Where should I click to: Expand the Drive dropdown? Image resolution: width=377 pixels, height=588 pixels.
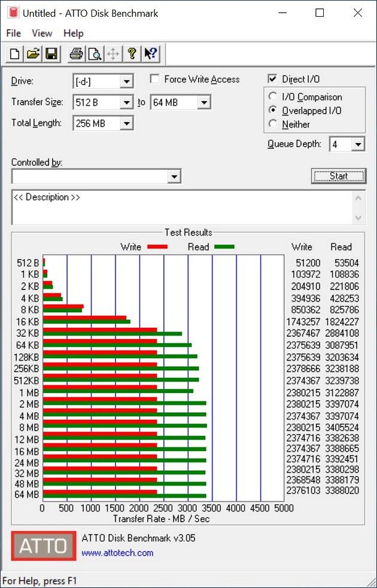[x=127, y=81]
